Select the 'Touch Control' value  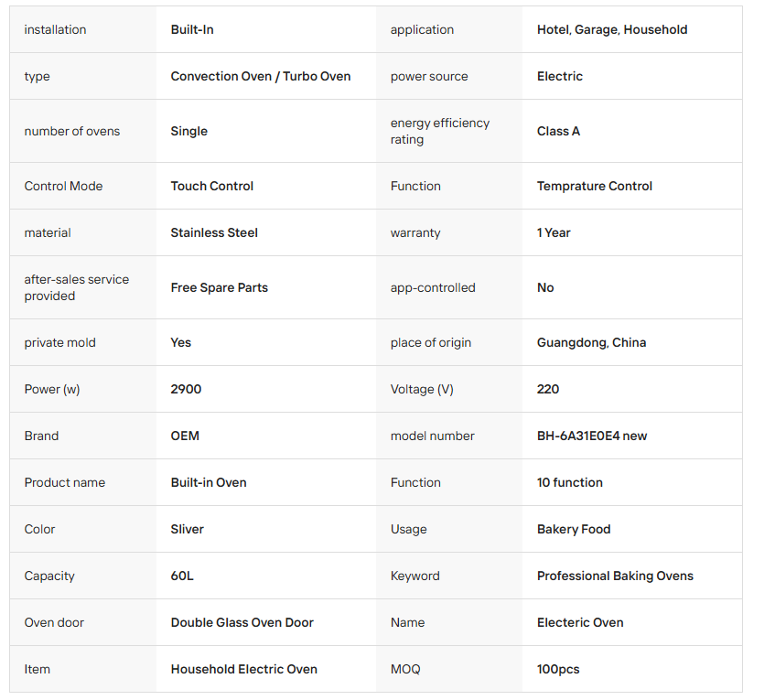(212, 186)
